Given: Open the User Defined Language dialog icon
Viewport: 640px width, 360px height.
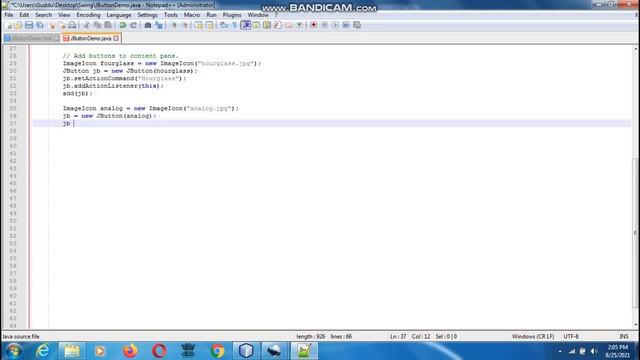Looking at the screenshot, I should pos(256,25).
